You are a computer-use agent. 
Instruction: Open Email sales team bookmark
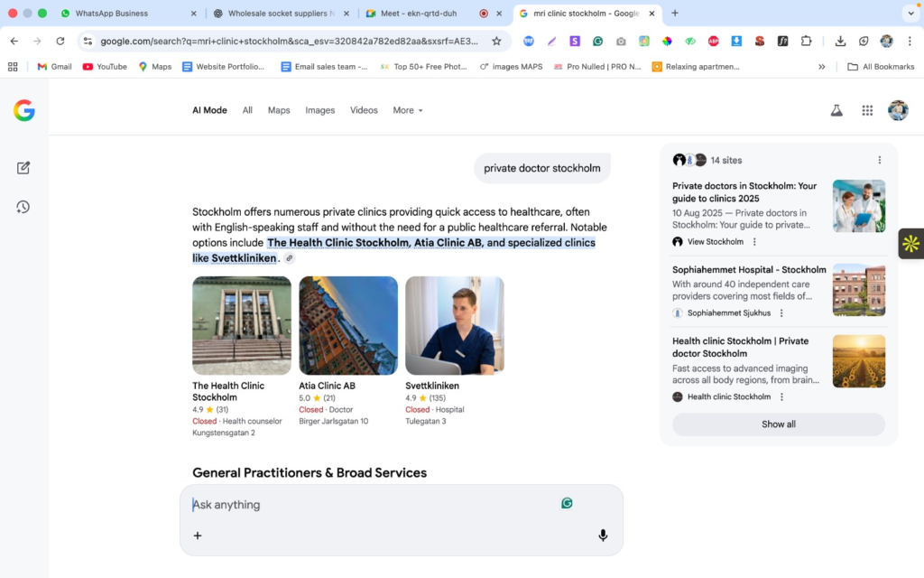(x=324, y=67)
